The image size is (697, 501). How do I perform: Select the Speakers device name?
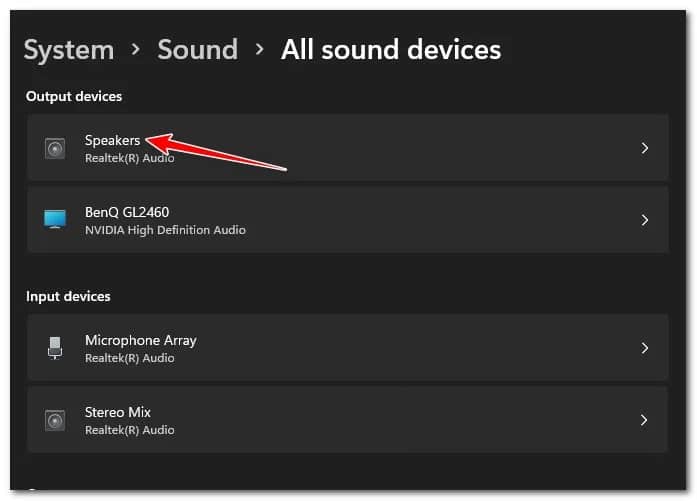point(112,141)
